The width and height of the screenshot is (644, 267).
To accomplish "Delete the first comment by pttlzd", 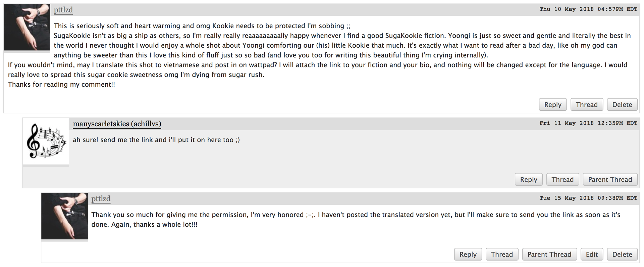I will coord(622,105).
